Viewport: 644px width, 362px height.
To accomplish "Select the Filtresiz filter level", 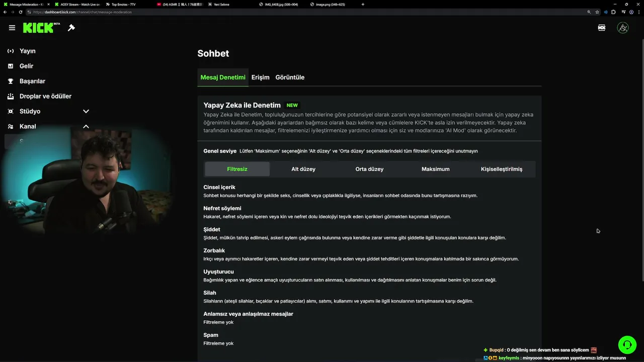I will point(237,169).
